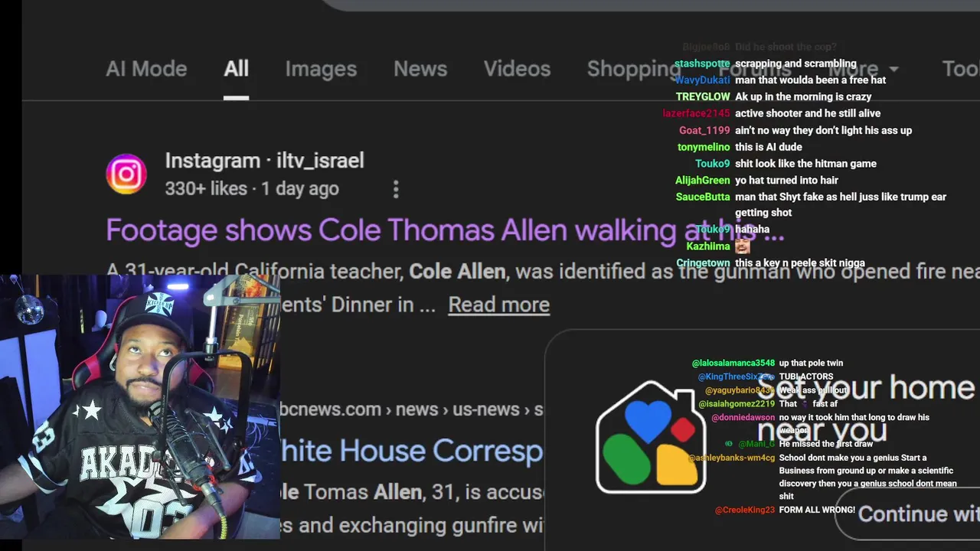Click chat username AlijahGreen
Screen dimensions: 980x551
(x=703, y=180)
